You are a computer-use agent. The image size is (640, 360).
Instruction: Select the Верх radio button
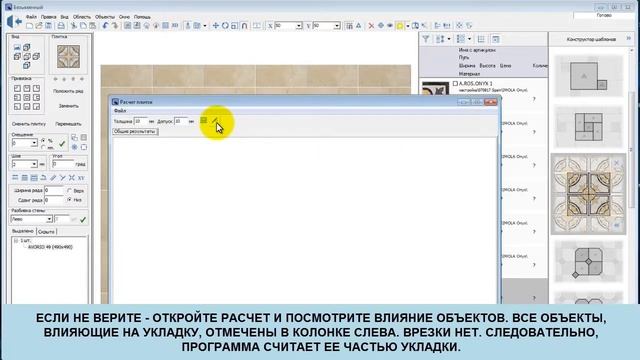coord(69,191)
